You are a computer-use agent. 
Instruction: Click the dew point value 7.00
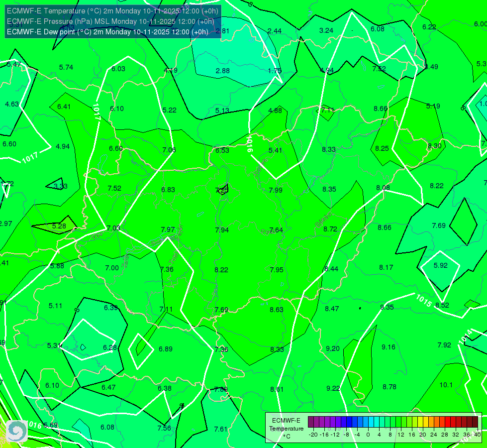point(112,268)
